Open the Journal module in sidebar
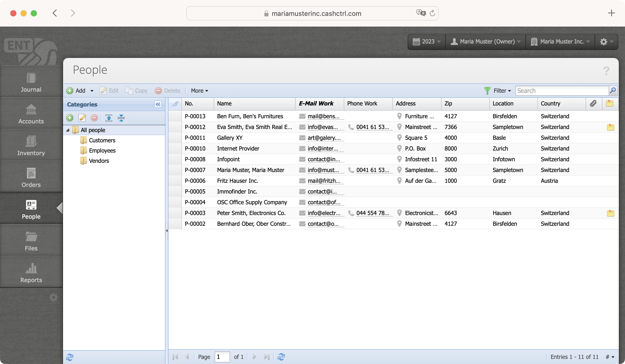 coord(31,82)
